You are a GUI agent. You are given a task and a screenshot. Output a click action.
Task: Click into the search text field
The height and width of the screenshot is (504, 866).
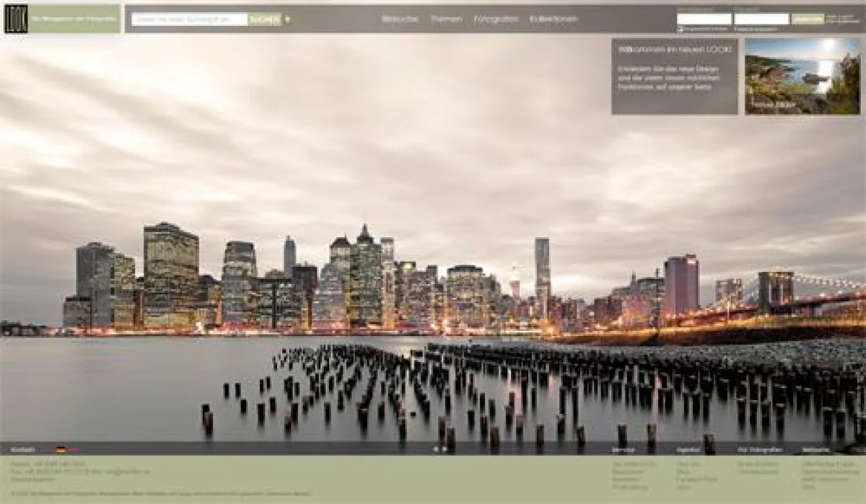tap(189, 19)
